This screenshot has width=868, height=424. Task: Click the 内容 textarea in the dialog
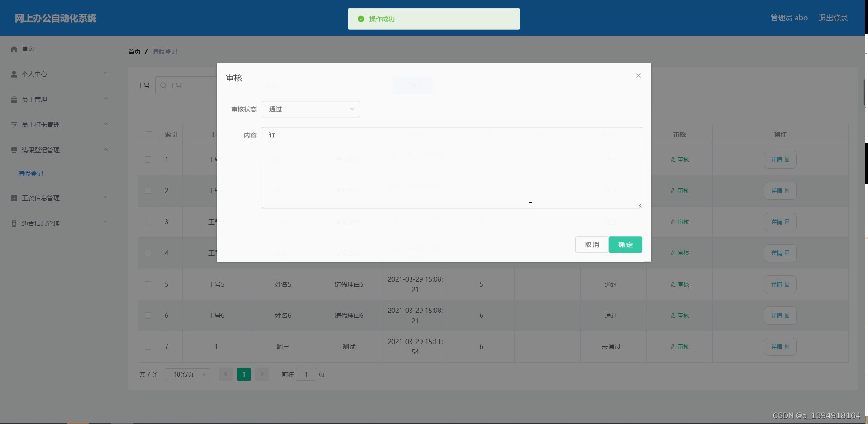[452, 168]
